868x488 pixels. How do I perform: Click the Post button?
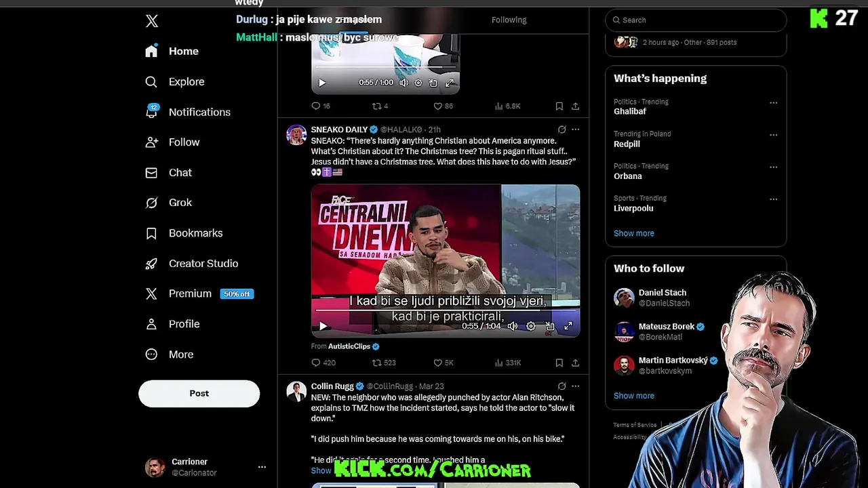[199, 394]
